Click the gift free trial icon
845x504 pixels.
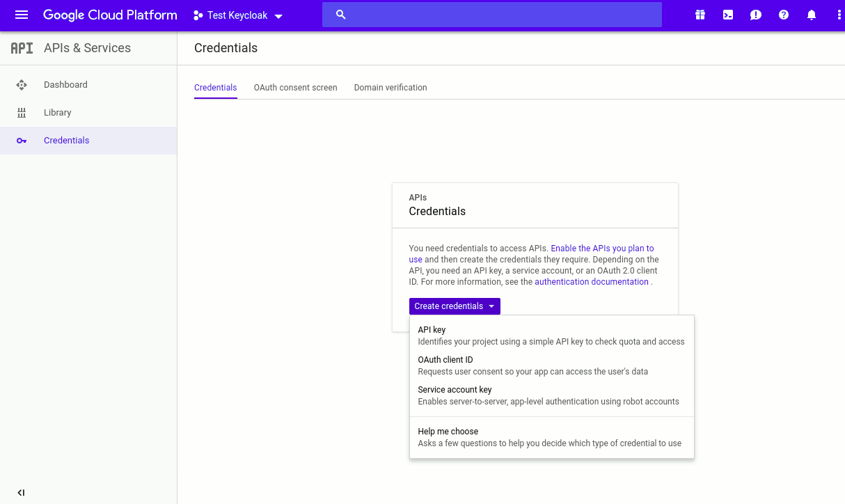[x=700, y=15]
